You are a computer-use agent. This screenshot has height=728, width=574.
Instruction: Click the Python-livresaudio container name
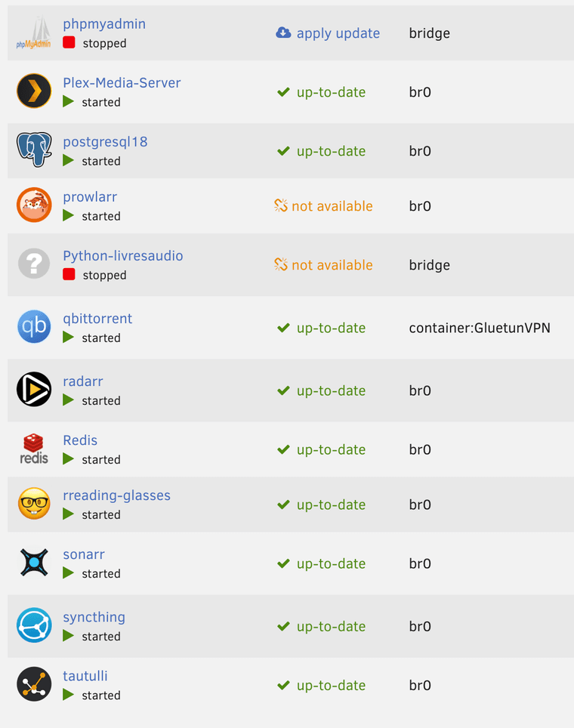pyautogui.click(x=122, y=255)
